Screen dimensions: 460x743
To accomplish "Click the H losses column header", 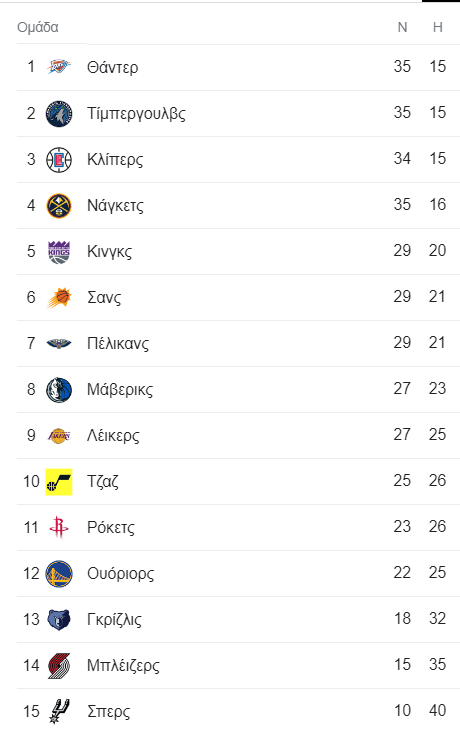I will [438, 27].
